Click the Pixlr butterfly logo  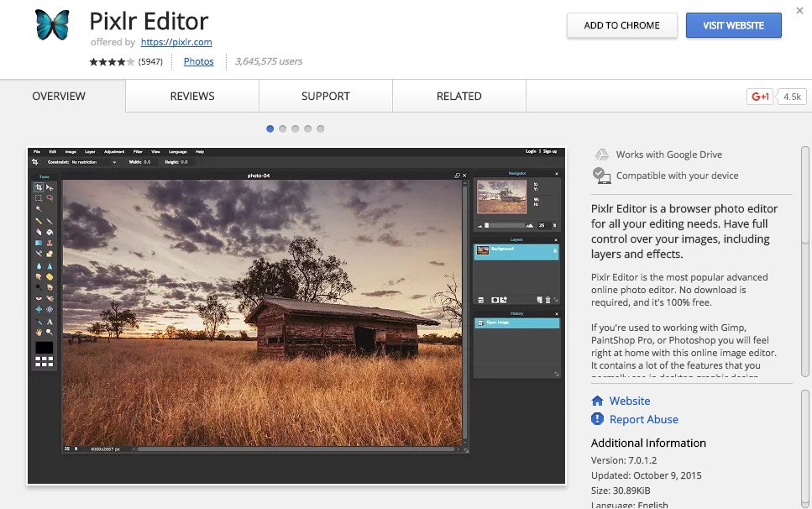pos(53,25)
